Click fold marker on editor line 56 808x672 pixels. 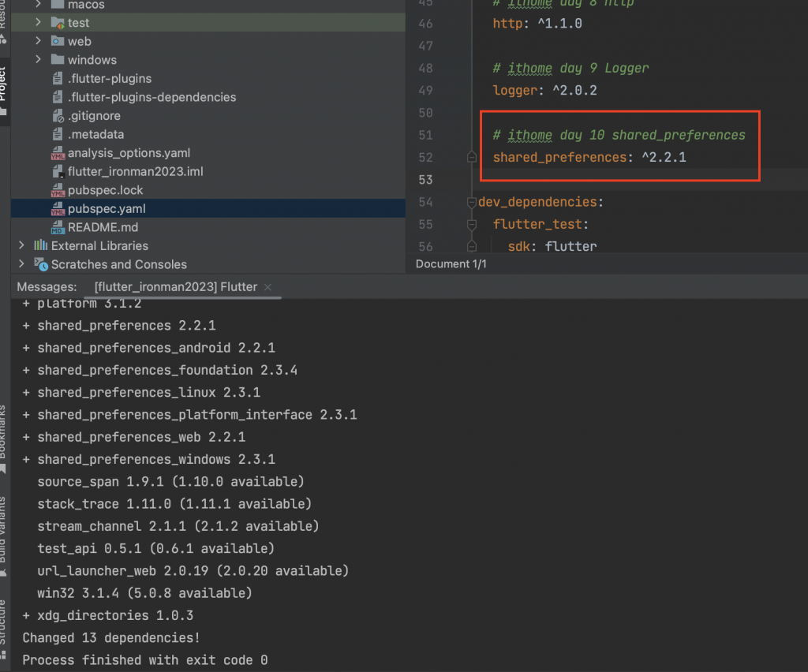[x=472, y=247]
